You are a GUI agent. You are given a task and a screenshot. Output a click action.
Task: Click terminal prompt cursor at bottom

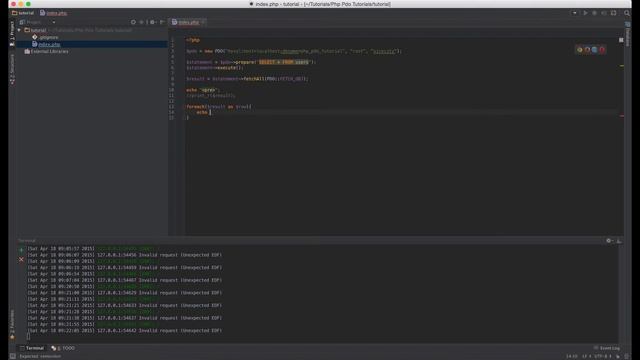(x=28, y=337)
